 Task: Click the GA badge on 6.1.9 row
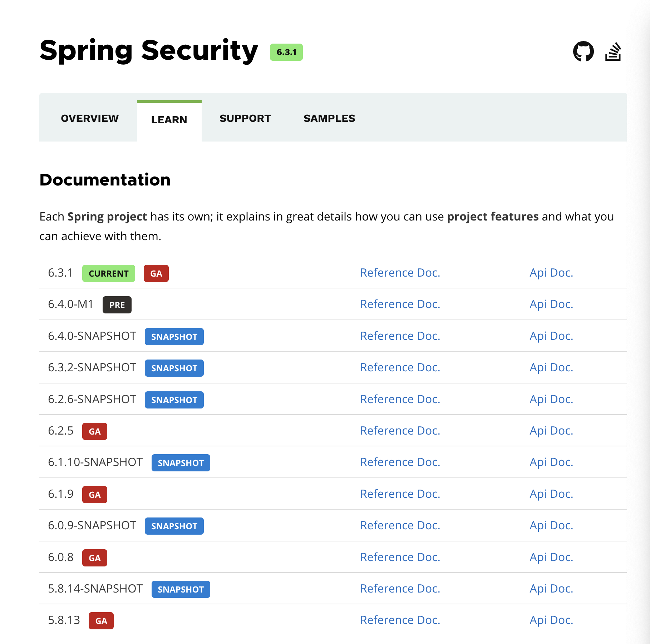tap(95, 495)
